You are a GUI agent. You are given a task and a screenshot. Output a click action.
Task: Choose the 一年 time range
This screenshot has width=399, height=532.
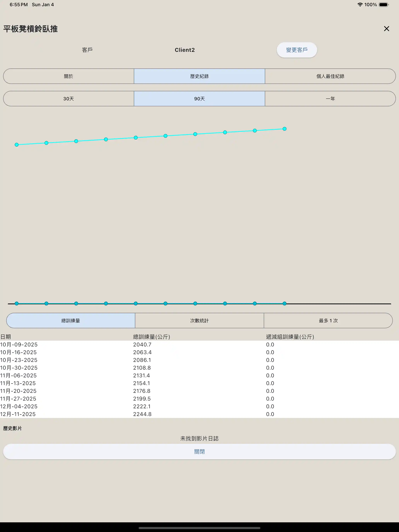(330, 99)
